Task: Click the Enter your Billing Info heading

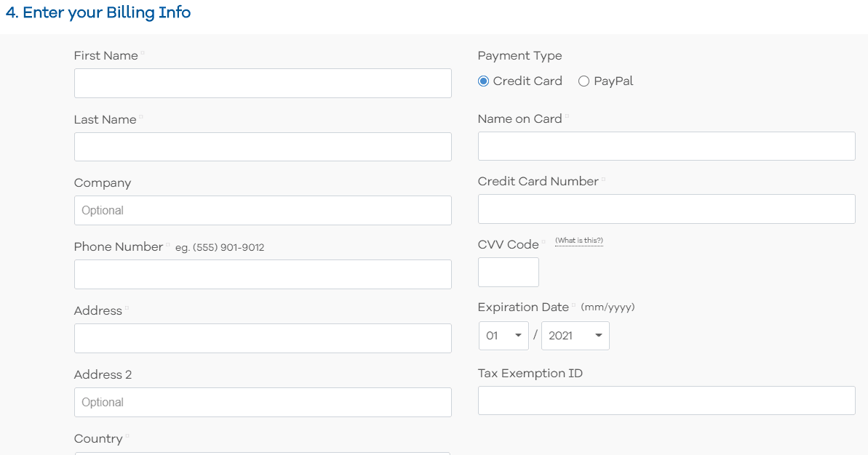Action: point(98,12)
